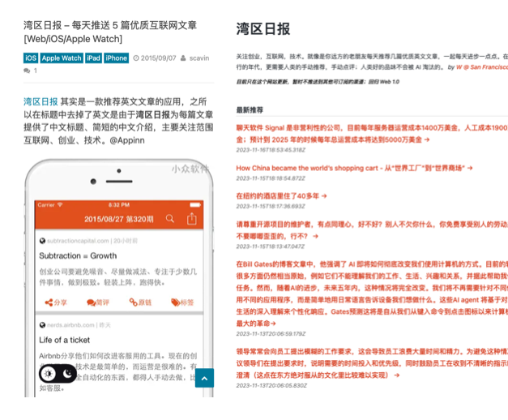Switch to dark mode moon toggle
This screenshot has height=420, width=508.
pyautogui.click(x=68, y=374)
